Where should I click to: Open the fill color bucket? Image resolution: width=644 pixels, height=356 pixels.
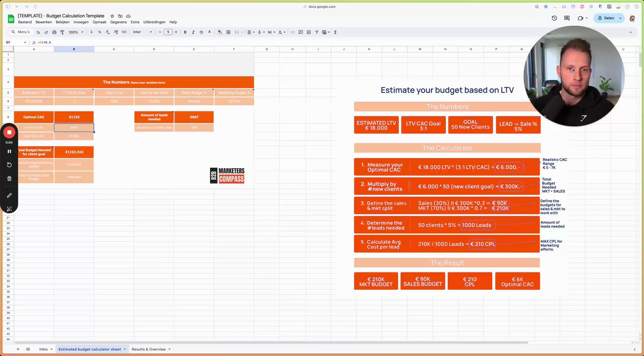pos(220,32)
